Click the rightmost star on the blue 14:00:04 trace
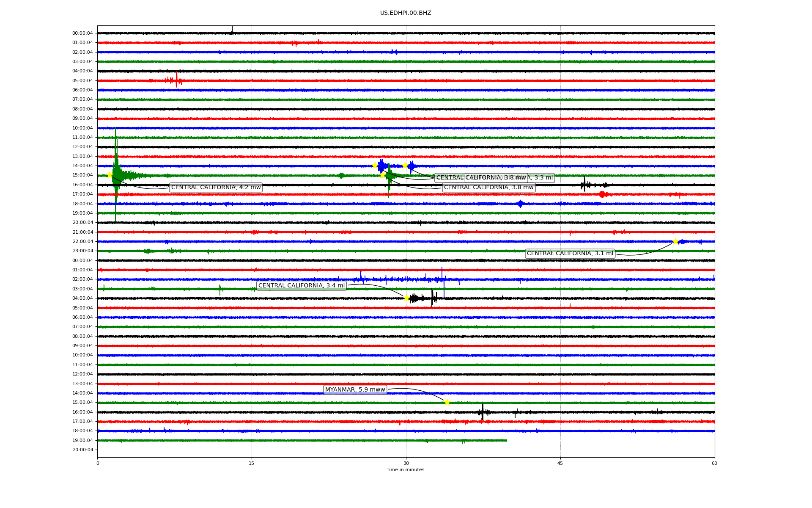 point(405,166)
